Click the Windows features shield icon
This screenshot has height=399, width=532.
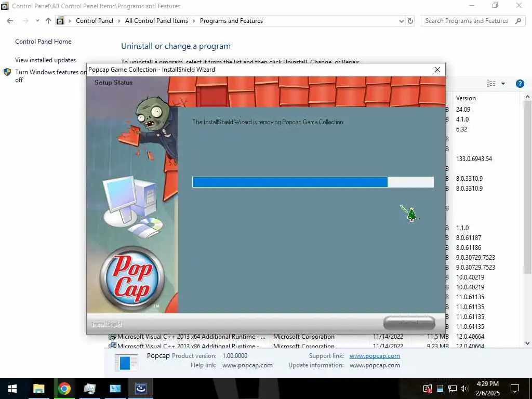7,72
